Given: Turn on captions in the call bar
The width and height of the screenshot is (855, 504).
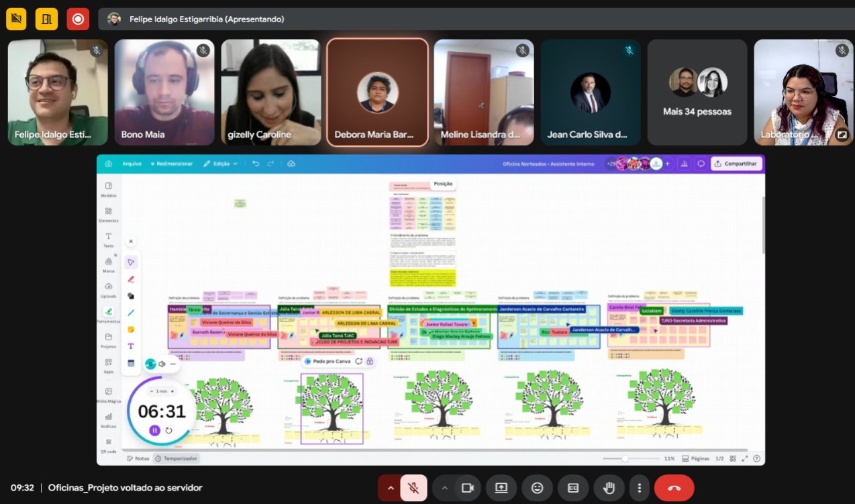Looking at the screenshot, I should [573, 488].
